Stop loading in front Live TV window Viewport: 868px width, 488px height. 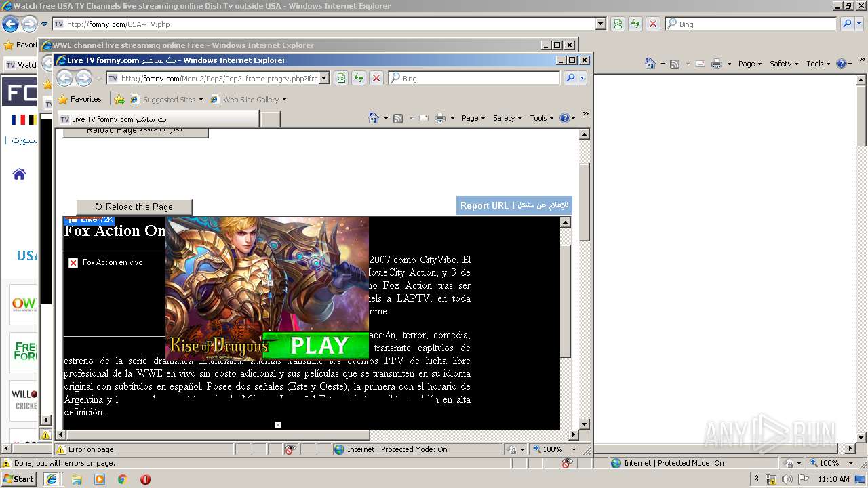[x=376, y=78]
